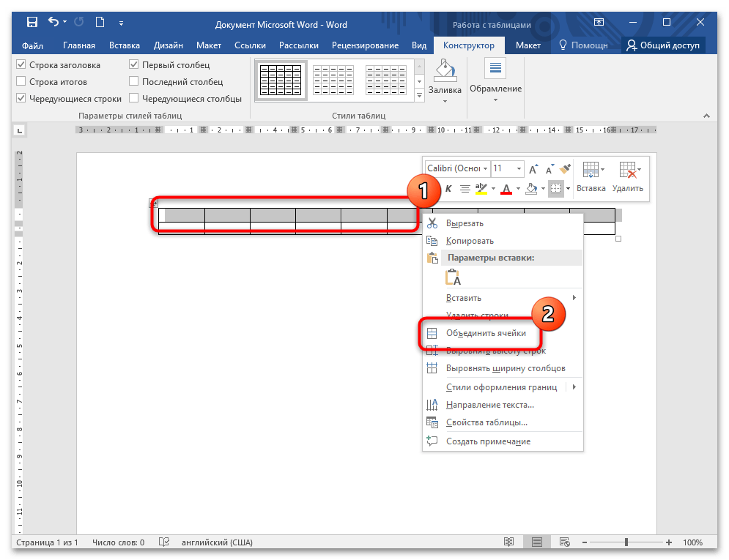Switch to the Рецензирование tab
The height and width of the screenshot is (560, 729).
pos(365,45)
